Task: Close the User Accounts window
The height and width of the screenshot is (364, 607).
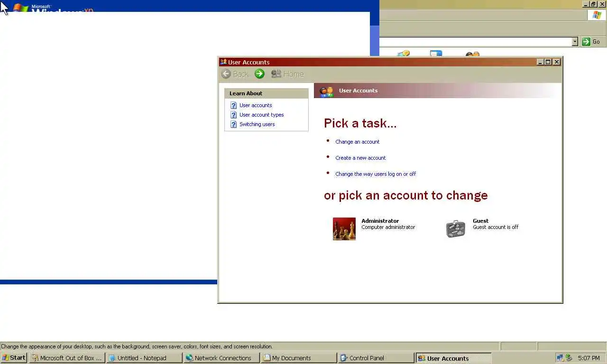Action: 557,62
